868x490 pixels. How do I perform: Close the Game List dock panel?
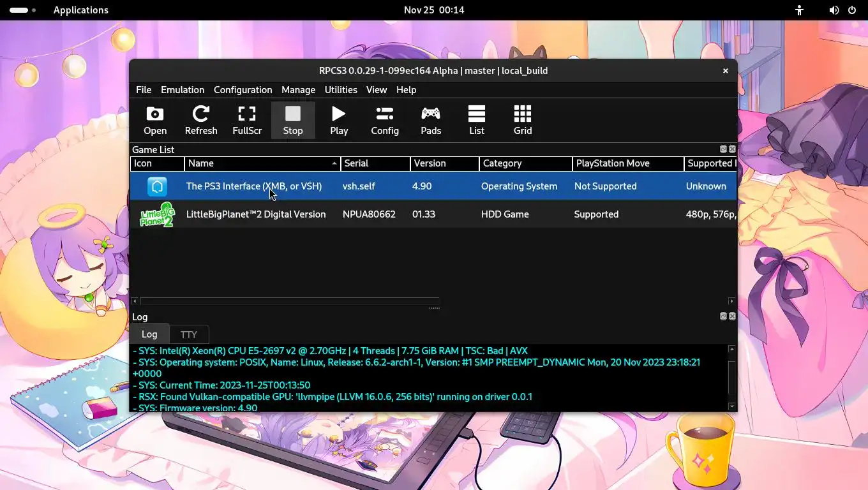click(x=732, y=149)
